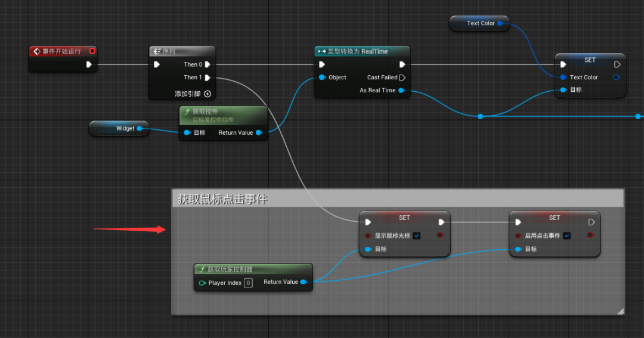Click exec output pin of 启用点击事件 SET node
644x338 pixels.
pos(592,222)
